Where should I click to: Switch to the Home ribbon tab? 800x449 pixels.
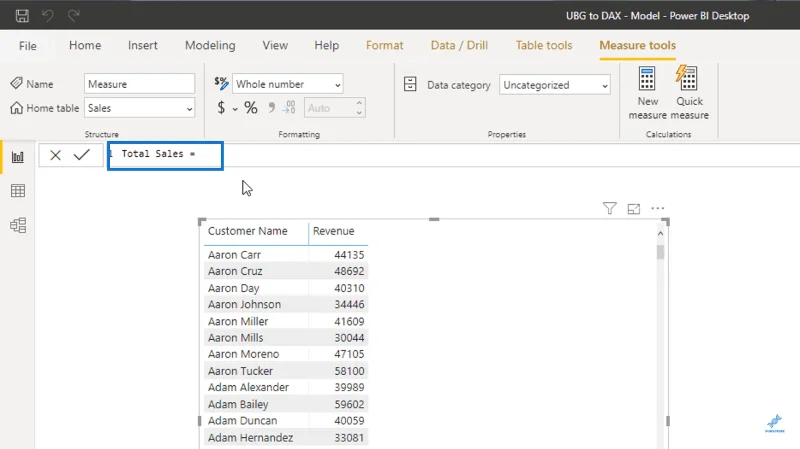point(85,45)
